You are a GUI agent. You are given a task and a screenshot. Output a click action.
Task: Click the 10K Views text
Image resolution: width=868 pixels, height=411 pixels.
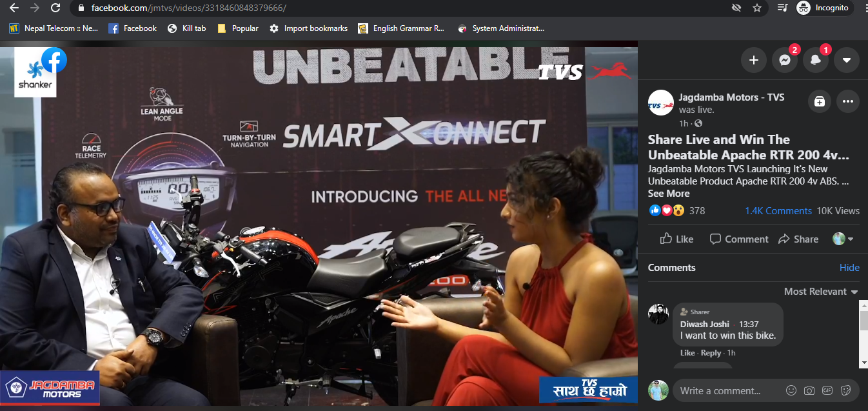[838, 211]
